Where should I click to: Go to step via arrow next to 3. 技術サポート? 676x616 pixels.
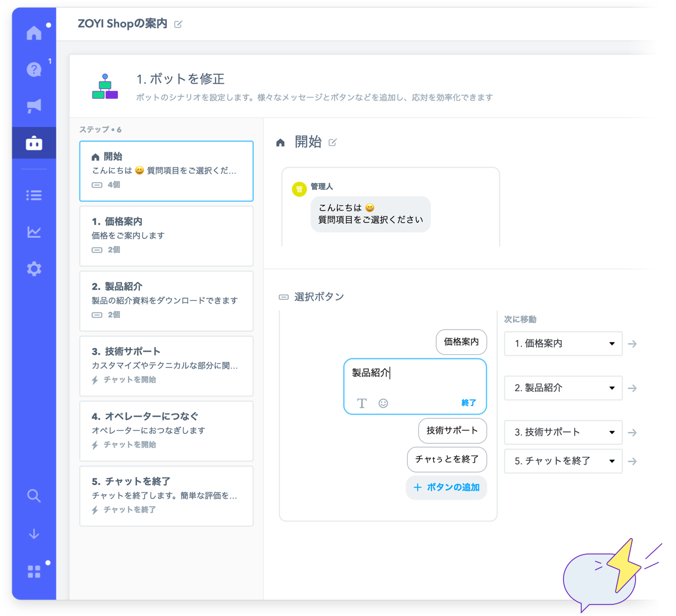pyautogui.click(x=632, y=433)
